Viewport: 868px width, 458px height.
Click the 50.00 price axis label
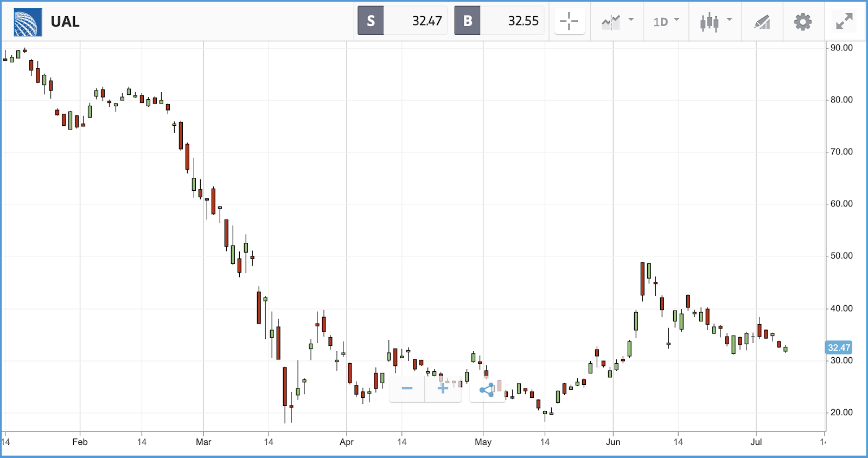click(841, 256)
